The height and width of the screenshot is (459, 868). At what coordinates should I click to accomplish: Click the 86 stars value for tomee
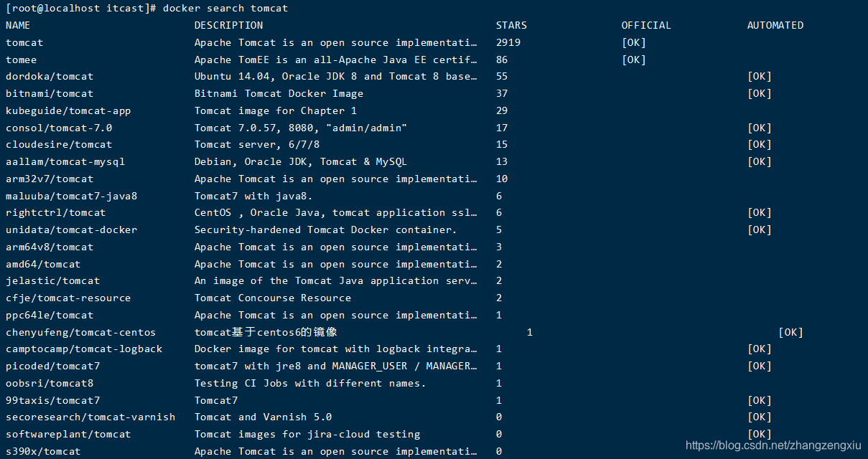pyautogui.click(x=502, y=60)
